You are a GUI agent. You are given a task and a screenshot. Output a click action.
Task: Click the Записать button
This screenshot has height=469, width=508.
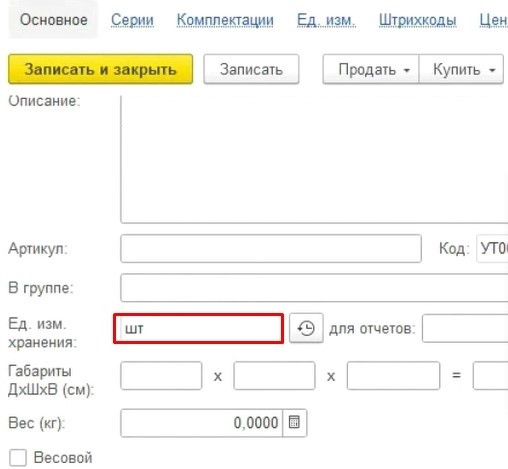251,69
